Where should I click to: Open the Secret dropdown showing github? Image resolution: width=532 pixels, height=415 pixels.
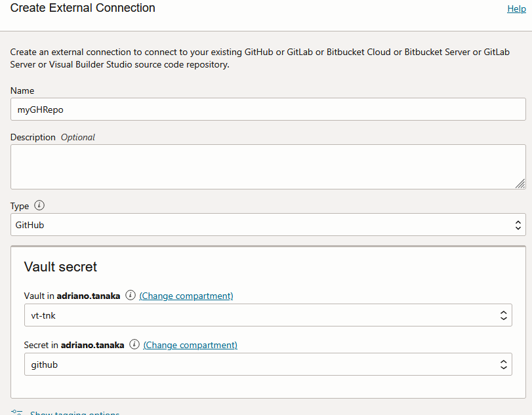click(x=268, y=364)
